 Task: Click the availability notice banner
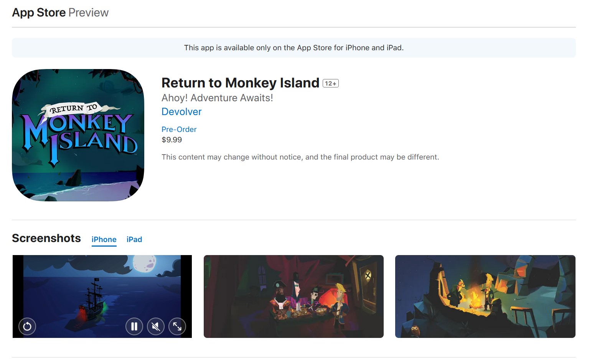pos(294,48)
